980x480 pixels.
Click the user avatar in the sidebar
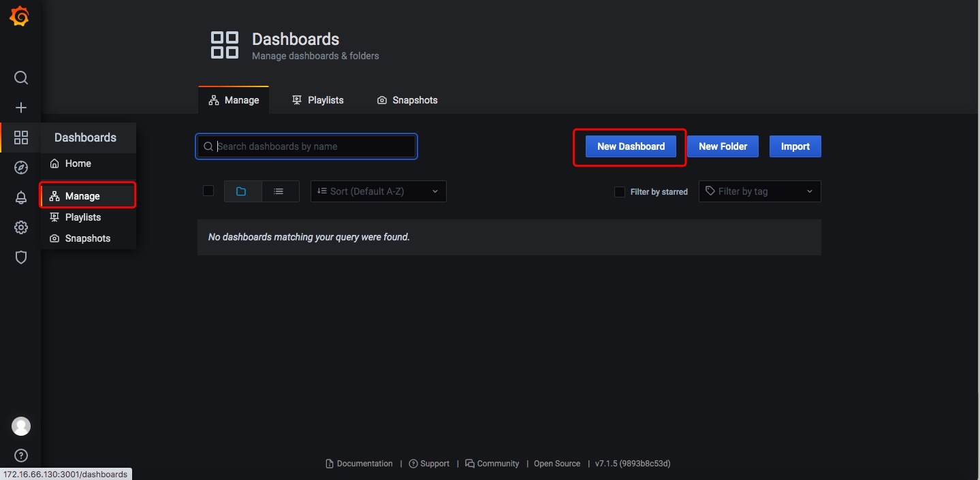(21, 426)
